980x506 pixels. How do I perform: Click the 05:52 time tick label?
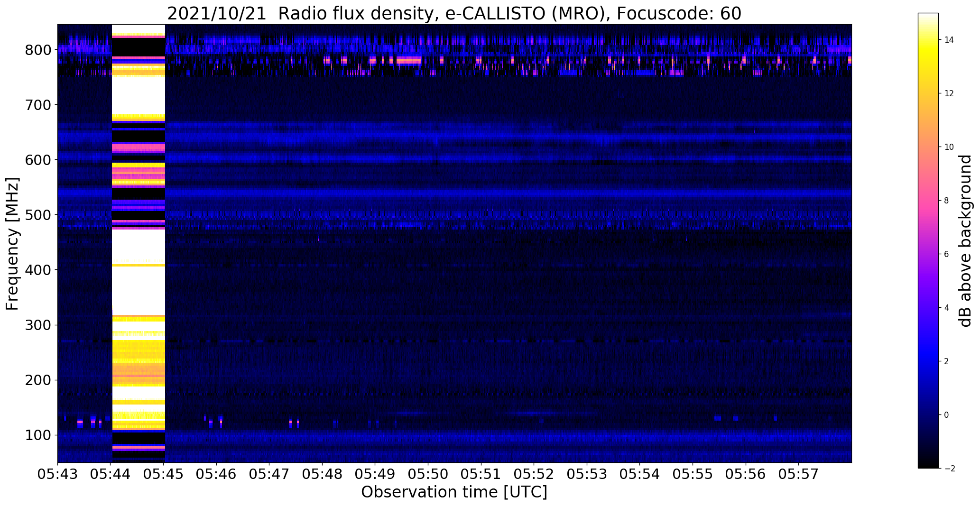click(534, 475)
